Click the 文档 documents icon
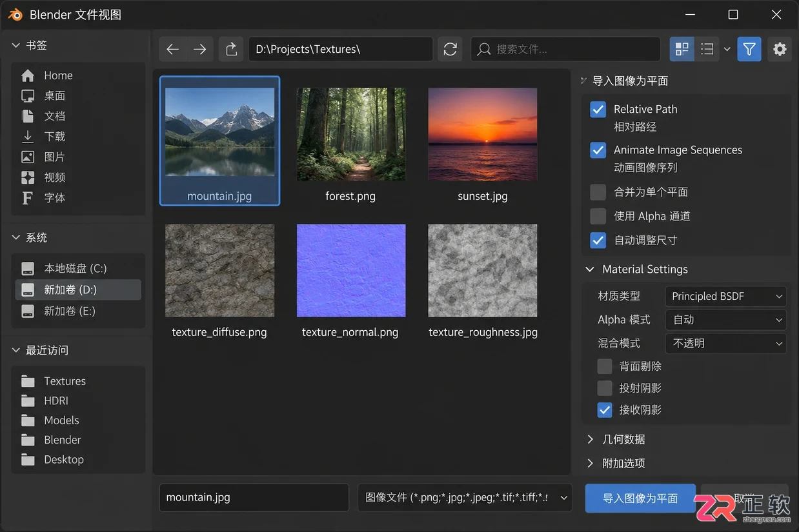 coord(28,116)
